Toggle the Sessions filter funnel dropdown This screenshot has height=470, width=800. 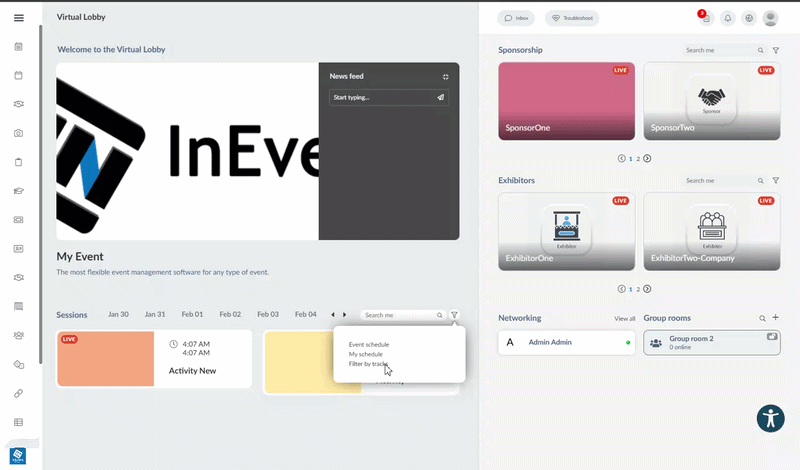[x=454, y=315]
